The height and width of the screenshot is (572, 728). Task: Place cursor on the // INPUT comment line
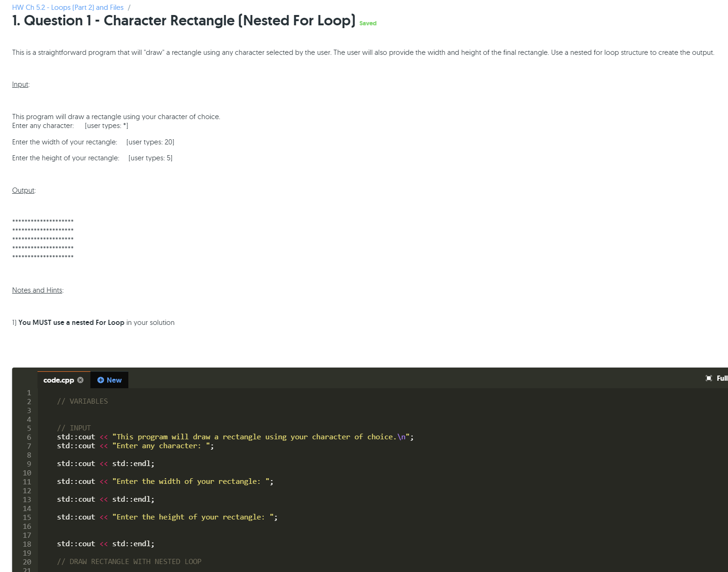pos(74,428)
